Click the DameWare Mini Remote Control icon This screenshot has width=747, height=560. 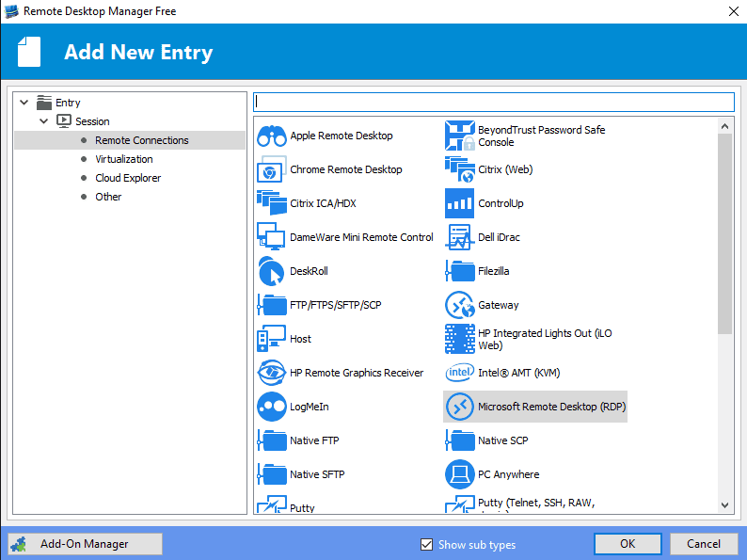[x=272, y=237]
